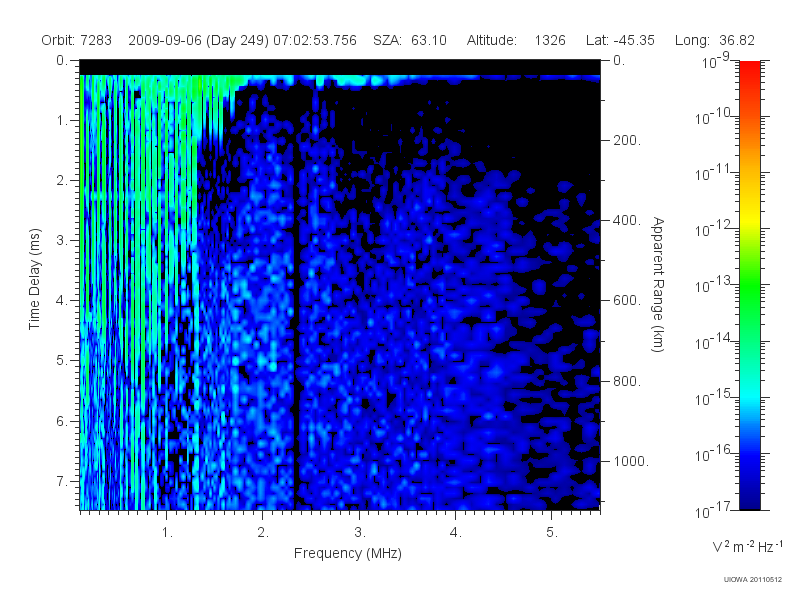Screen dimensions: 800x600
Task: Click the '2.' time delay tick label
Action: (62, 181)
